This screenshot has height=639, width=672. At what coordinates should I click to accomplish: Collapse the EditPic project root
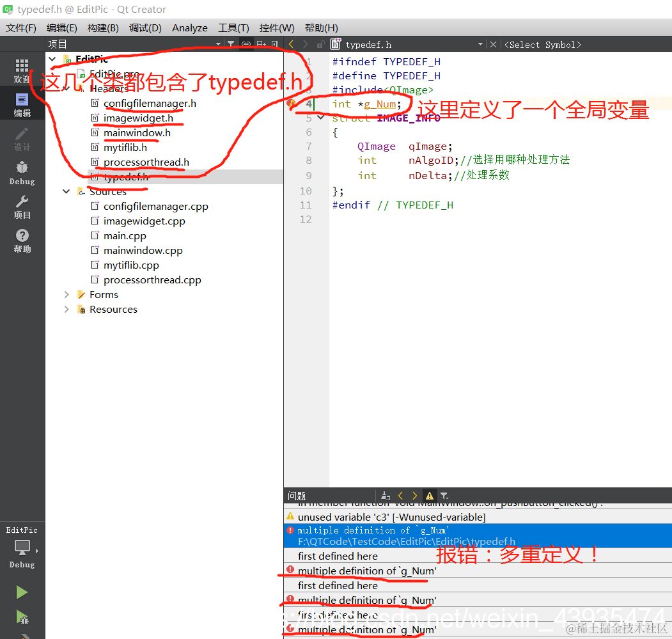[52, 59]
